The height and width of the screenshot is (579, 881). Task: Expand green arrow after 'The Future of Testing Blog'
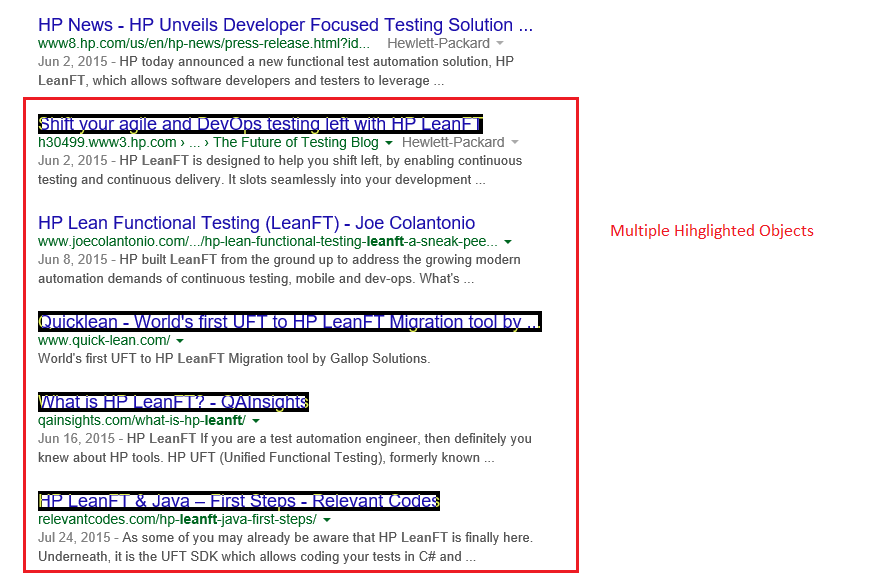[388, 143]
